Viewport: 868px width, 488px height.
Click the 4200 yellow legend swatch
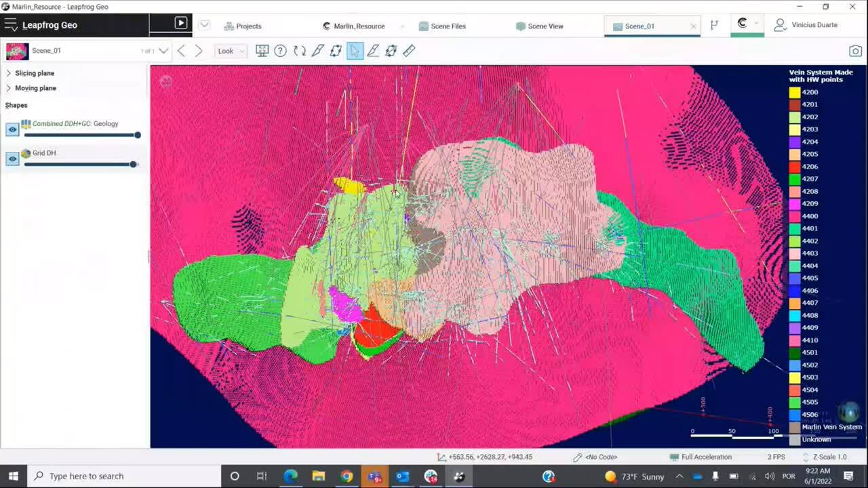794,92
